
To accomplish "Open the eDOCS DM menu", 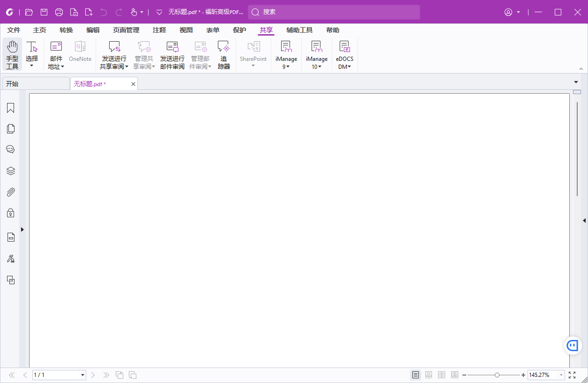I will 345,54.
